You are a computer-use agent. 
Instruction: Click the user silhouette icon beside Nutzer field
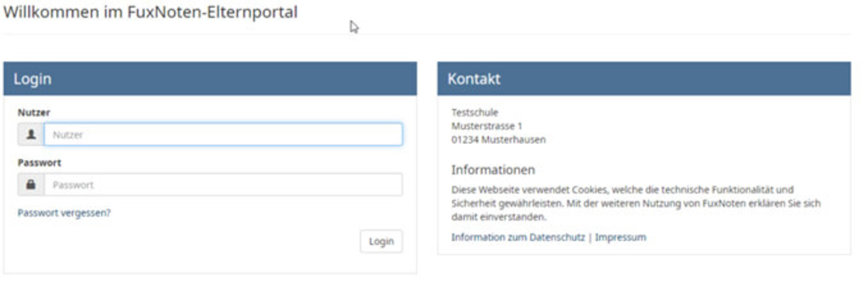point(31,135)
